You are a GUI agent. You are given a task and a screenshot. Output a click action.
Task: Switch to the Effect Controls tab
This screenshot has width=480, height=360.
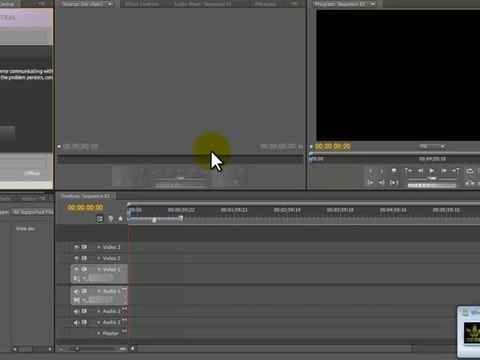142,4
